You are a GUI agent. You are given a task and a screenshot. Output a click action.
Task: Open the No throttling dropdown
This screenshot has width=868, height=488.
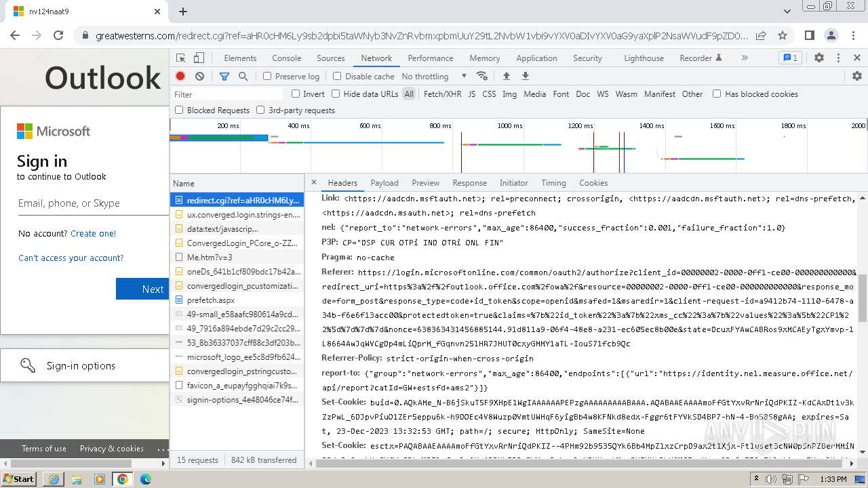pyautogui.click(x=434, y=77)
